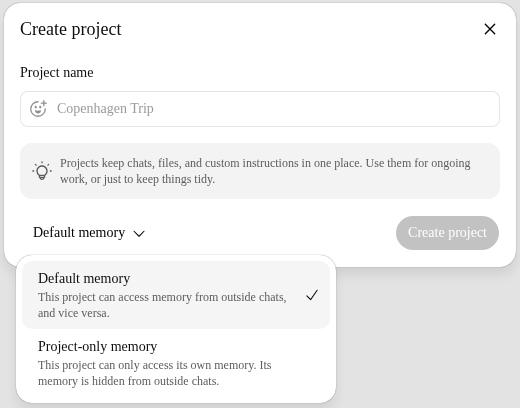Focus the Copenhagen Trip project name field

tap(260, 109)
